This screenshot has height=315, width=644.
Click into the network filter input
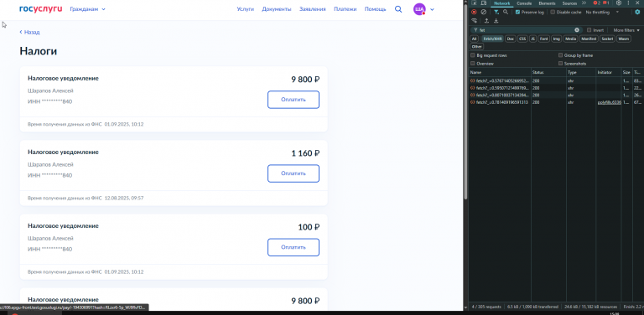pyautogui.click(x=526, y=30)
